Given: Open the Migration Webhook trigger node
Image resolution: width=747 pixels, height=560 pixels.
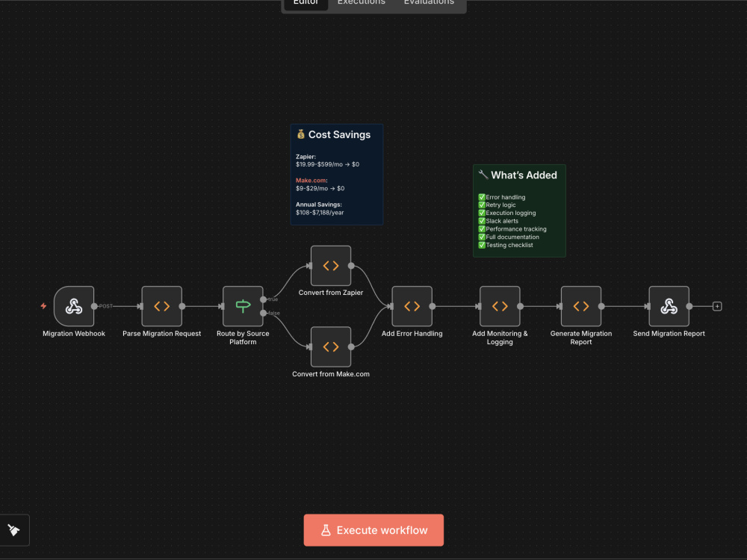Looking at the screenshot, I should (x=74, y=306).
